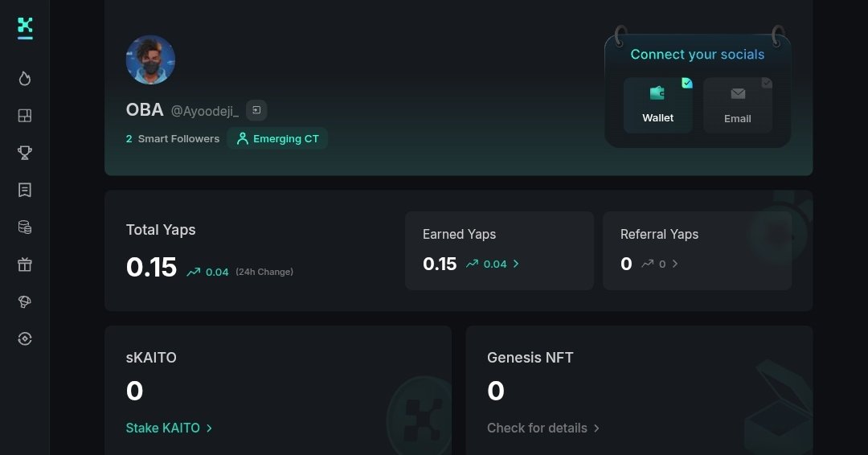This screenshot has width=868, height=455.
Task: Click the chevron after Check for details
Action: (596, 428)
